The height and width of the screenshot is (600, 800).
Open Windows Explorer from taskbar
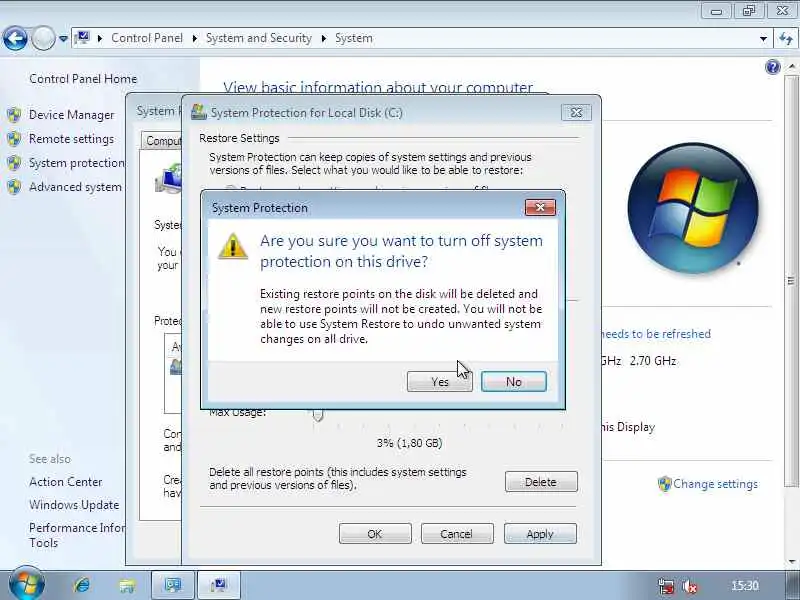pyautogui.click(x=127, y=585)
